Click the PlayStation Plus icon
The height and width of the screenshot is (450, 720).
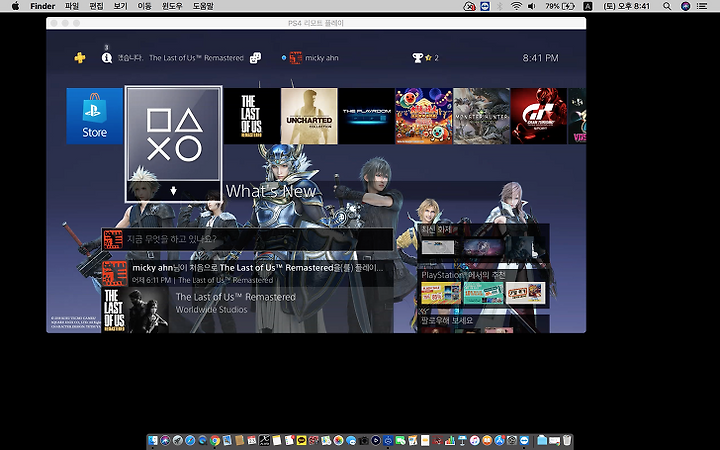(80, 58)
